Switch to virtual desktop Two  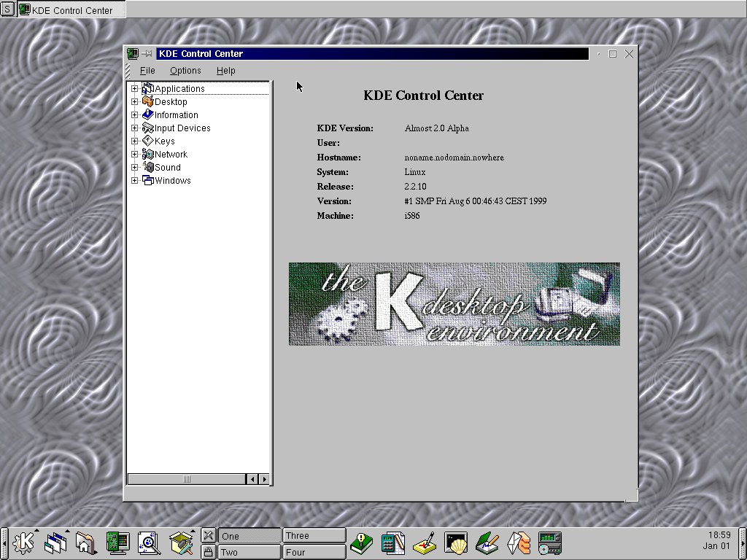click(249, 552)
